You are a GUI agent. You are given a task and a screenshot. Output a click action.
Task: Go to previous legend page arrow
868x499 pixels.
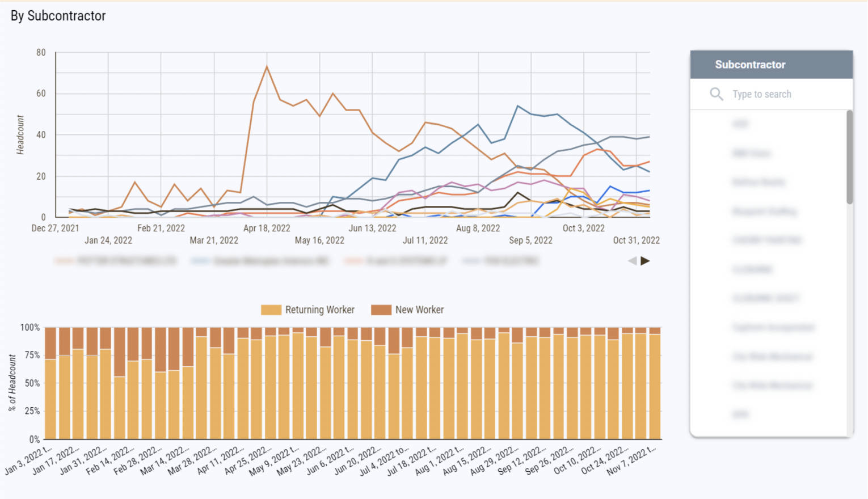pyautogui.click(x=633, y=261)
